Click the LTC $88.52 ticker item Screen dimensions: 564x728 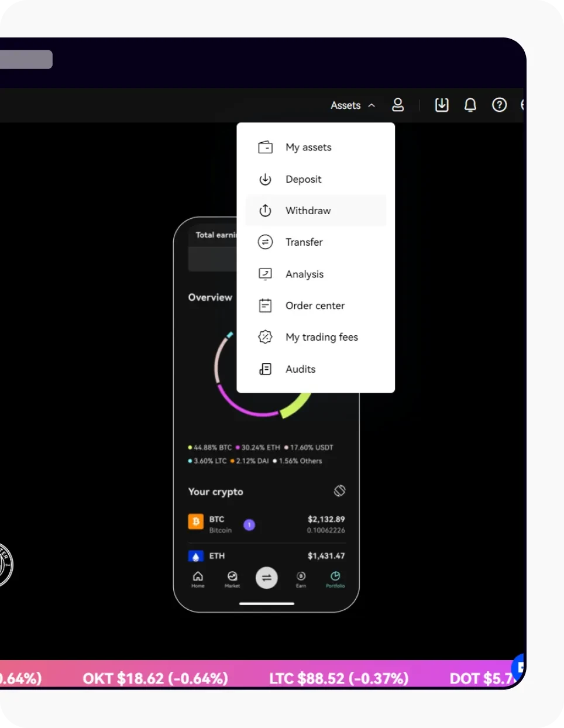339,678
